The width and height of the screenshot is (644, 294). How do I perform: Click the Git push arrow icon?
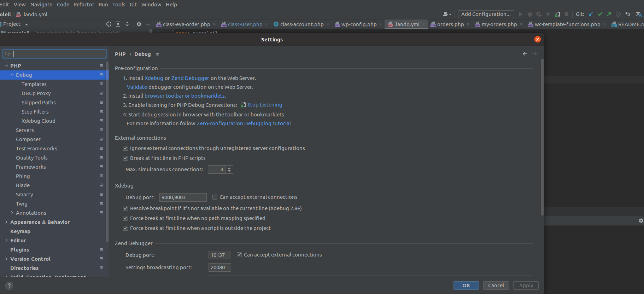click(x=609, y=14)
